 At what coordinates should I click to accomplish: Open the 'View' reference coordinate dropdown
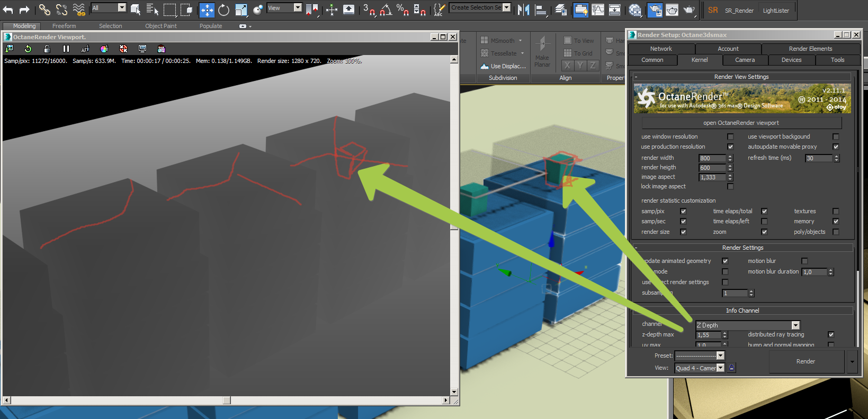[284, 8]
